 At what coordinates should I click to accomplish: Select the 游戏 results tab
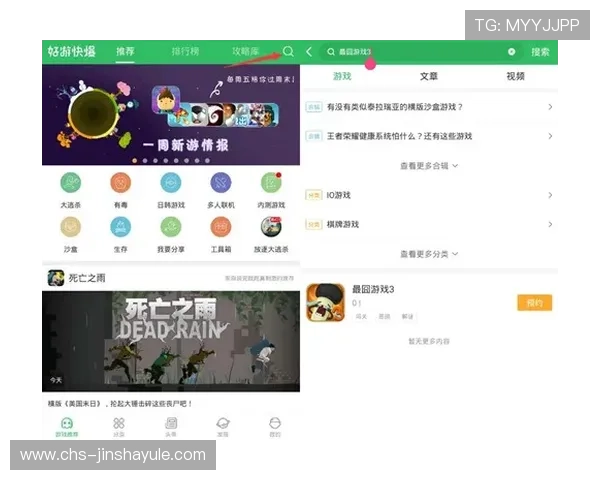tap(342, 76)
